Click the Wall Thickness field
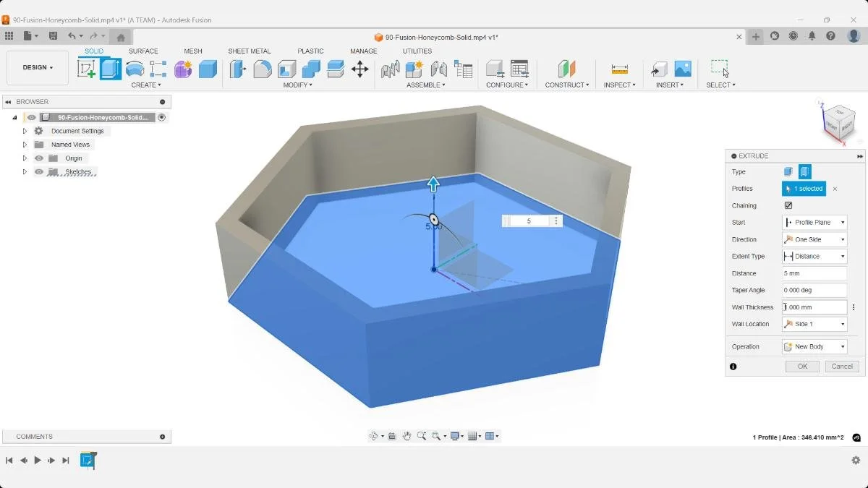This screenshot has height=488, width=868. pos(814,307)
